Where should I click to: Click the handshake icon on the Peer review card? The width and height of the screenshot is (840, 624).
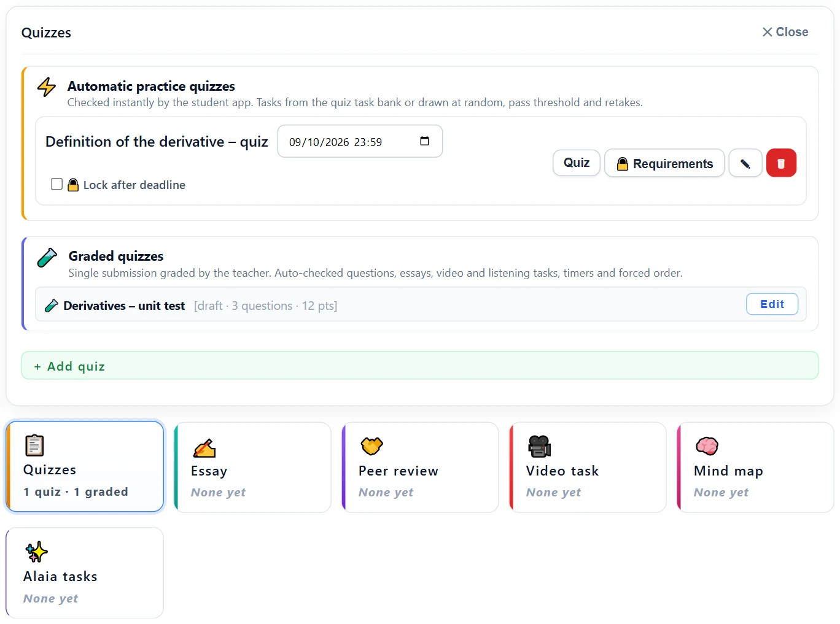[371, 446]
